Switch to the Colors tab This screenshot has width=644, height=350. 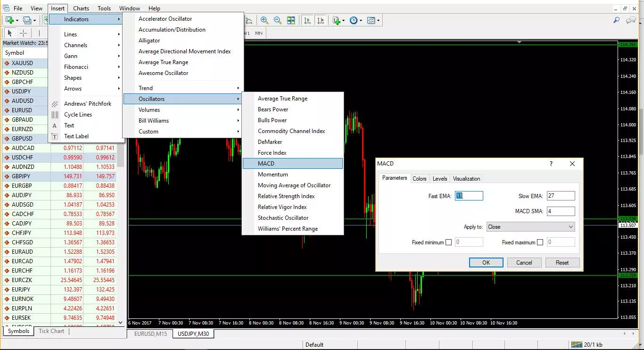point(420,179)
